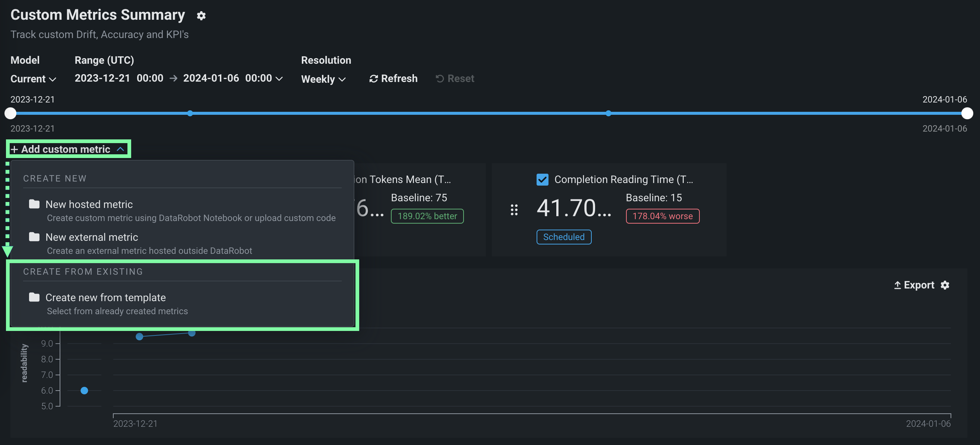The height and width of the screenshot is (445, 980).
Task: Open chart settings gear beside Export
Action: 945,285
